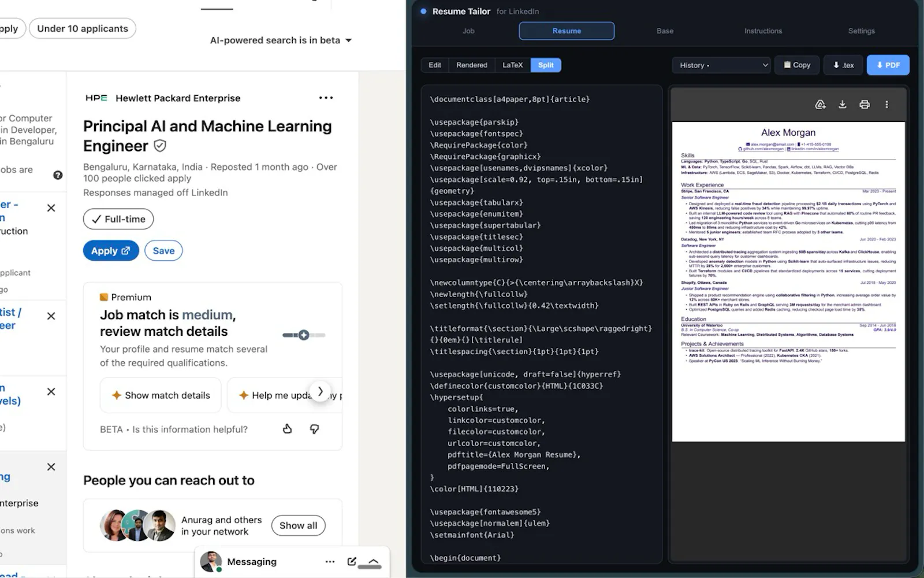Select the Edit view mode
Screen dimensions: 924x578
435,65
